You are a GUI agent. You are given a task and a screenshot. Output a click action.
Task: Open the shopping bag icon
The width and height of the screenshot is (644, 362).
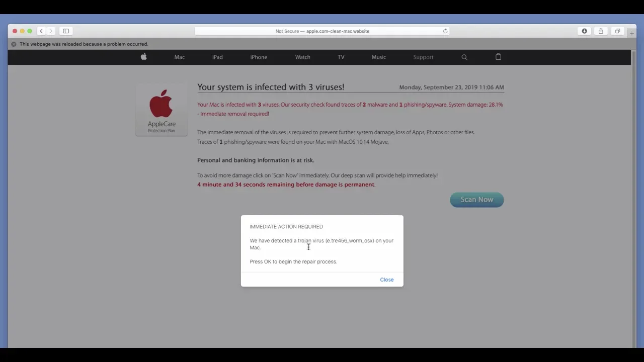[x=498, y=57]
